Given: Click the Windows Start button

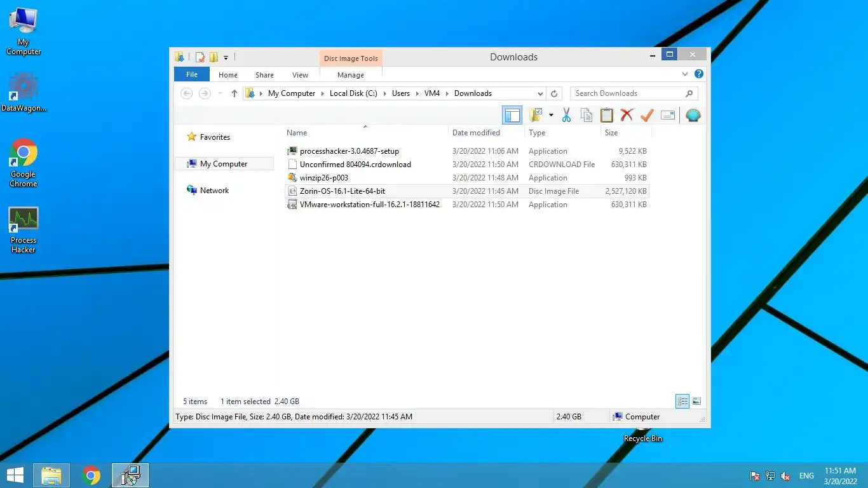Looking at the screenshot, I should pos(15,475).
